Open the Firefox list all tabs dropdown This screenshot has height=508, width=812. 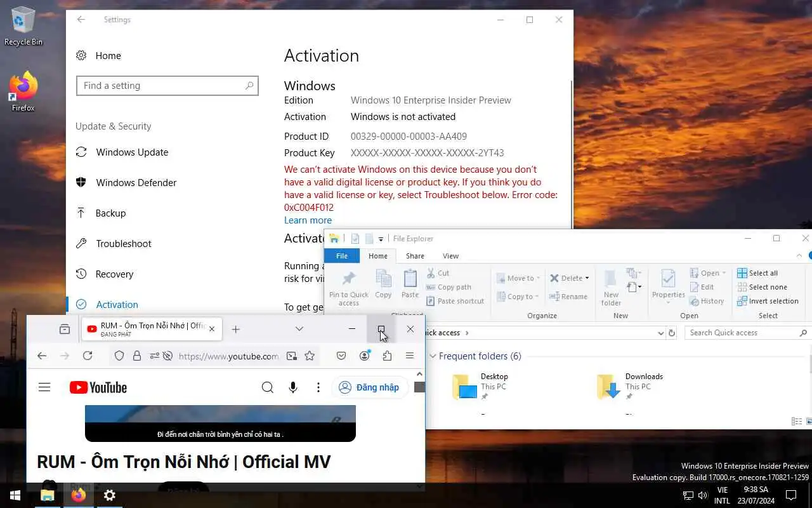[x=299, y=329]
